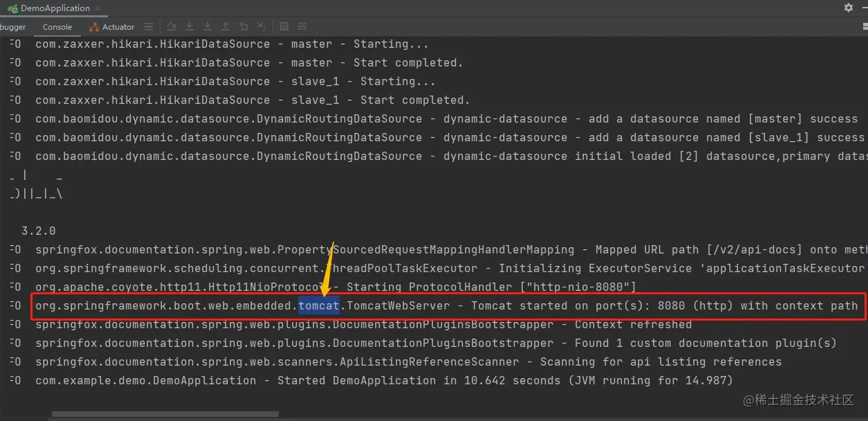Click the Run to Cursor icon
Viewport: 868px width, 421px height.
pos(261,27)
